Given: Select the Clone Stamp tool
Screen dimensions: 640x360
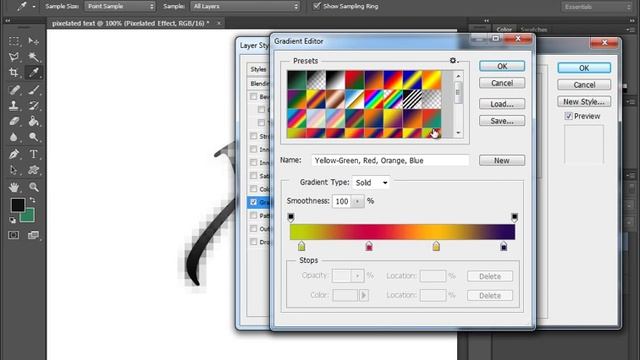Looking at the screenshot, I should point(14,105).
